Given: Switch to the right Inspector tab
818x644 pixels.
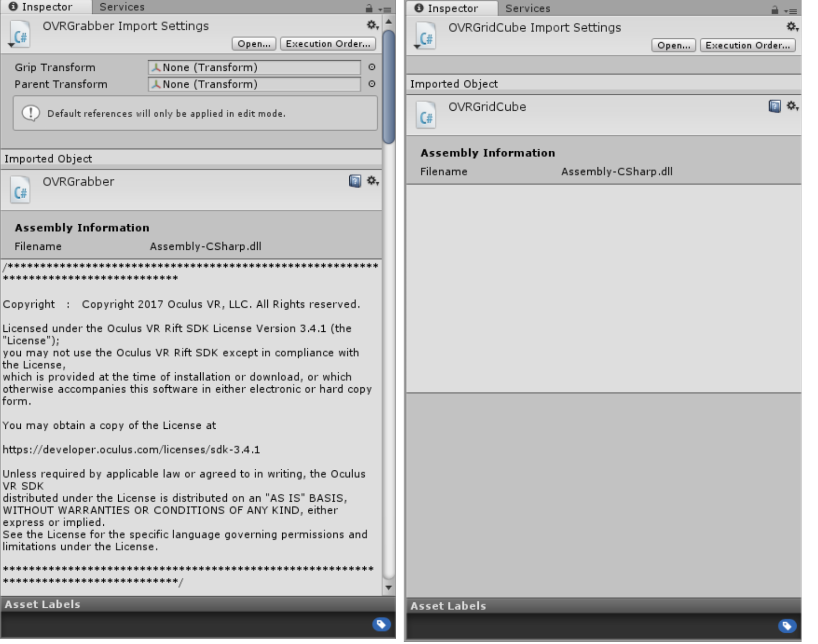Looking at the screenshot, I should click(x=452, y=9).
